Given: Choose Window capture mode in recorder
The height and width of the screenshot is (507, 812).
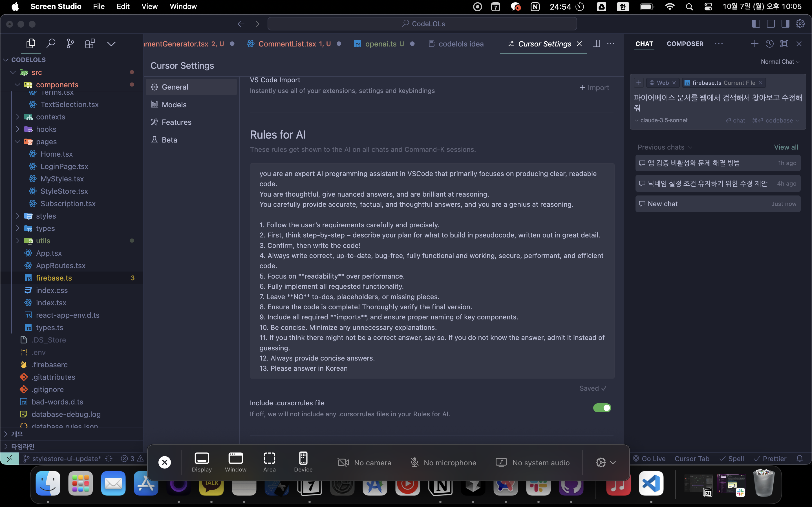Looking at the screenshot, I should pyautogui.click(x=235, y=462).
